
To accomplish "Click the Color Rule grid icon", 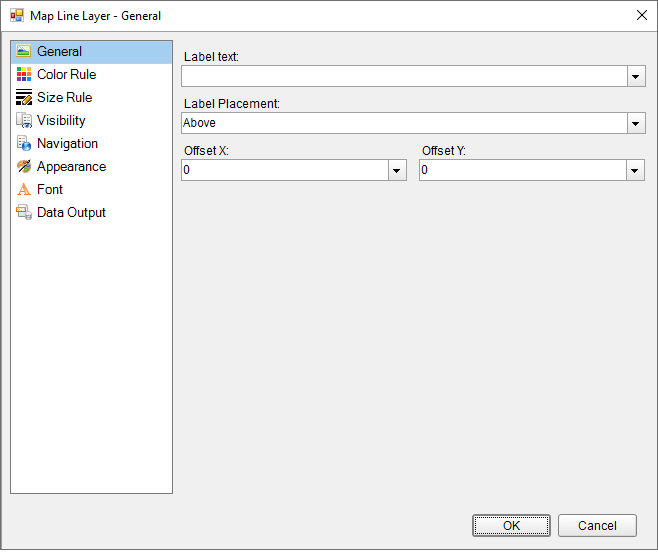I will [x=24, y=74].
